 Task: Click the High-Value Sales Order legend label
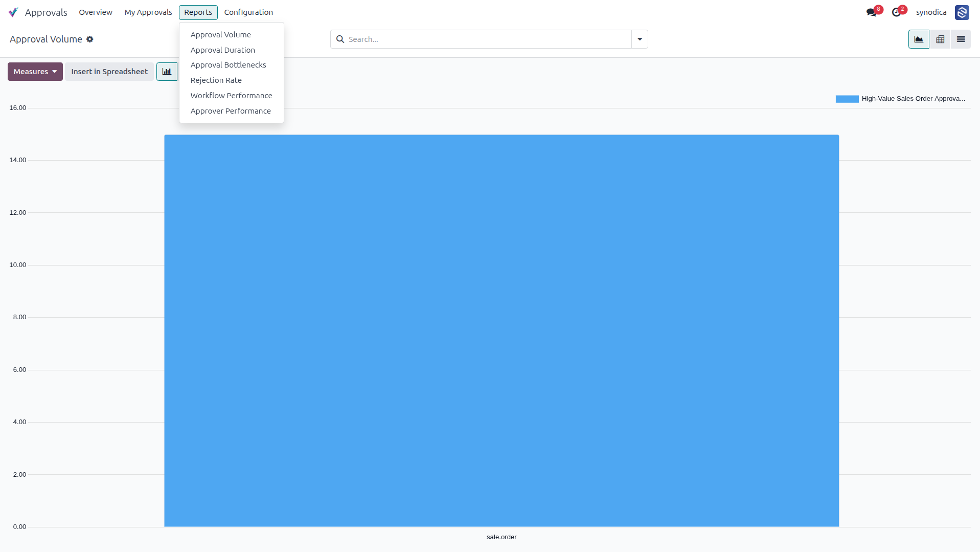pyautogui.click(x=914, y=99)
